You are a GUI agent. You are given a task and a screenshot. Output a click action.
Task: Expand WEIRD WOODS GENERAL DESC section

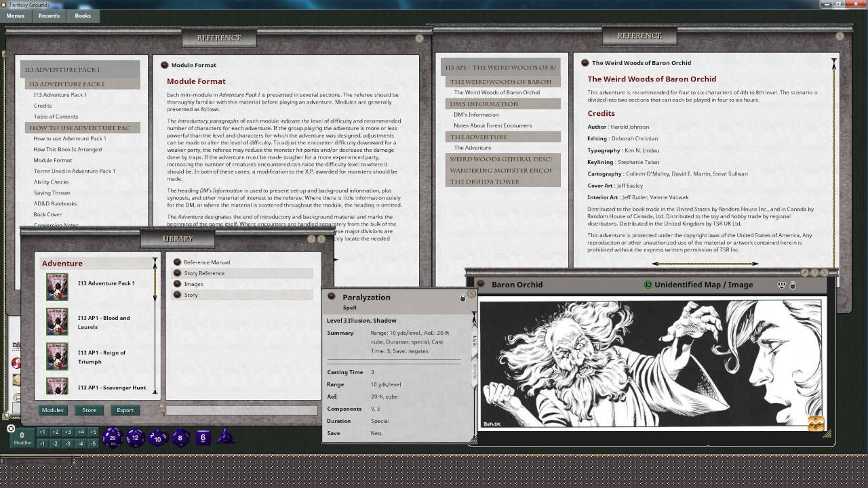pyautogui.click(x=503, y=159)
